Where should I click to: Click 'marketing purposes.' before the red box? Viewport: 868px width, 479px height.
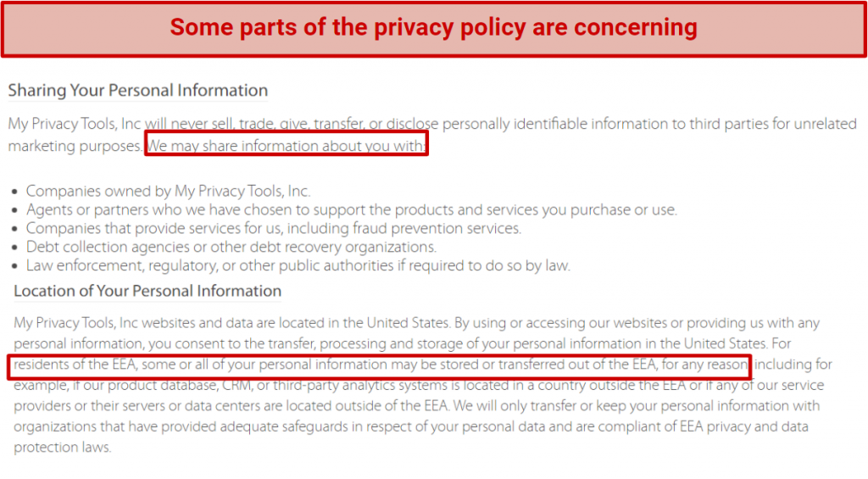(x=75, y=146)
